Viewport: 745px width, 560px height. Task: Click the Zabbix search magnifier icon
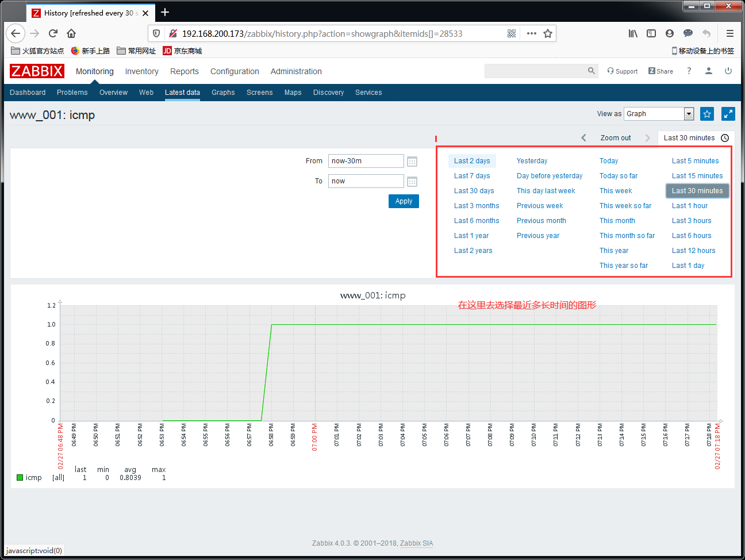coord(592,71)
